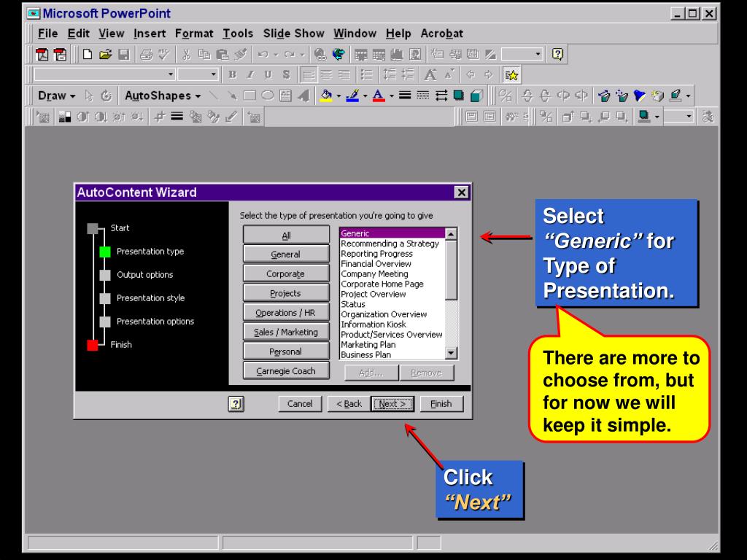This screenshot has width=747, height=560.
Task: Click the Arrow Style icon
Action: point(441,96)
